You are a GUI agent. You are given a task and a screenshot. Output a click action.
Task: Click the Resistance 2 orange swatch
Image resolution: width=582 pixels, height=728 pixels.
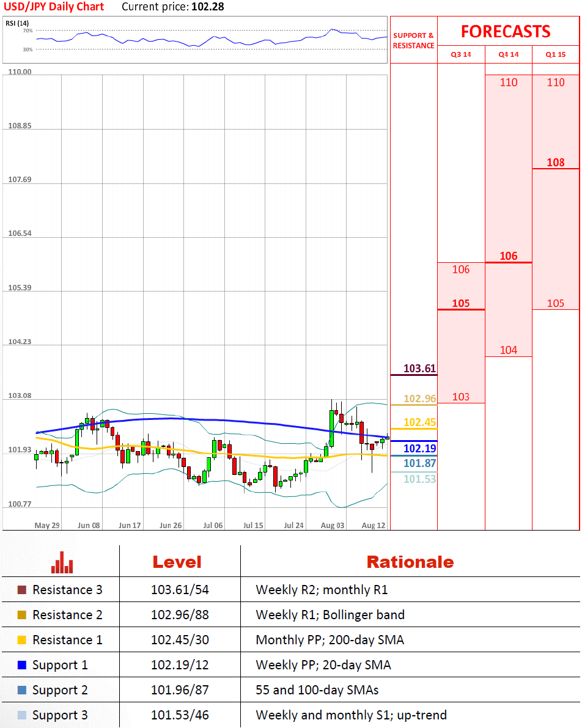click(x=22, y=615)
